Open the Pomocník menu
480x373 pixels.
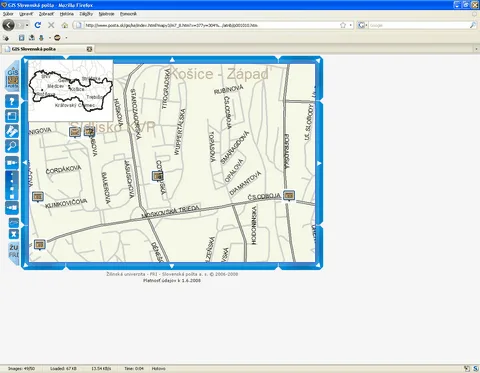tap(128, 14)
